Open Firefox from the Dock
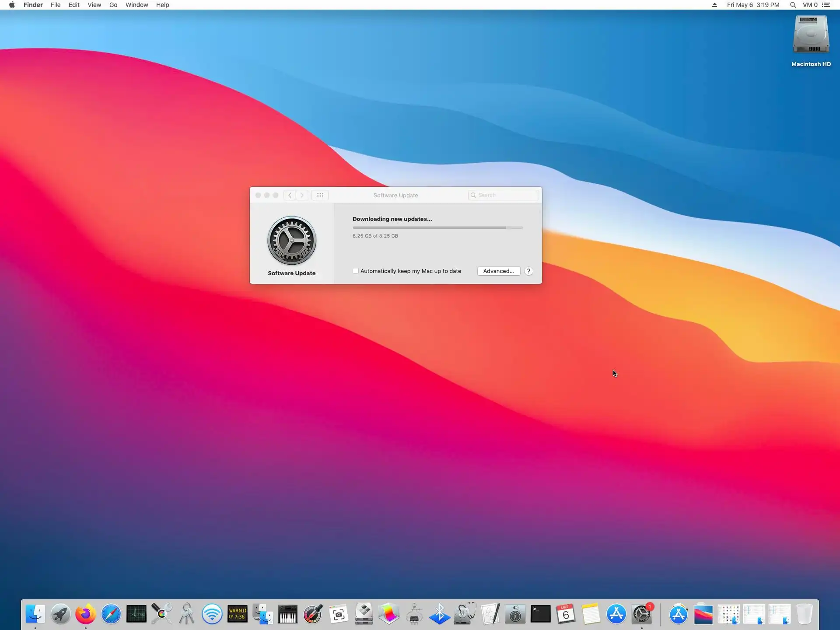The image size is (840, 630). point(86,614)
